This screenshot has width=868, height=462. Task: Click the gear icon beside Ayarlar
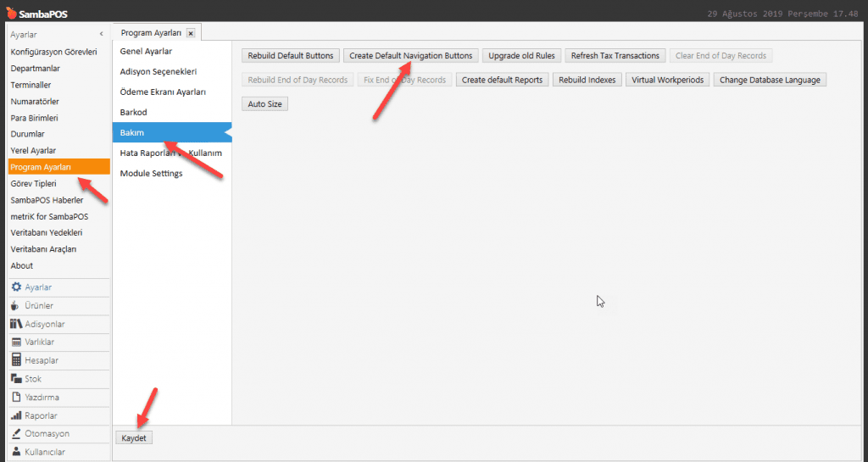point(16,287)
